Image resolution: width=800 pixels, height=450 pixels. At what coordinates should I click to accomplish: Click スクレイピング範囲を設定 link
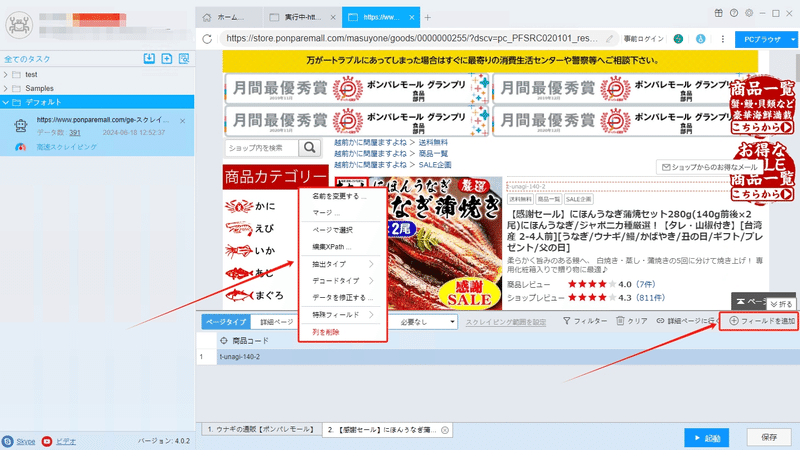506,322
